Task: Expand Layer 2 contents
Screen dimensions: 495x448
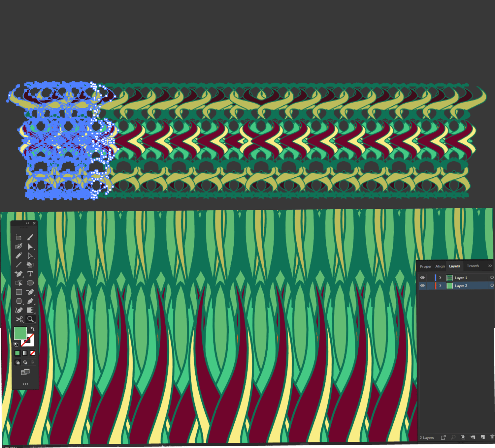Action: click(440, 285)
